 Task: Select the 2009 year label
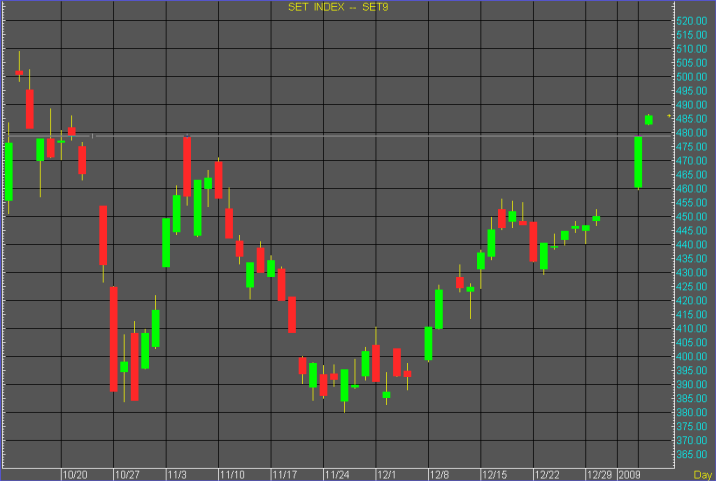click(630, 475)
